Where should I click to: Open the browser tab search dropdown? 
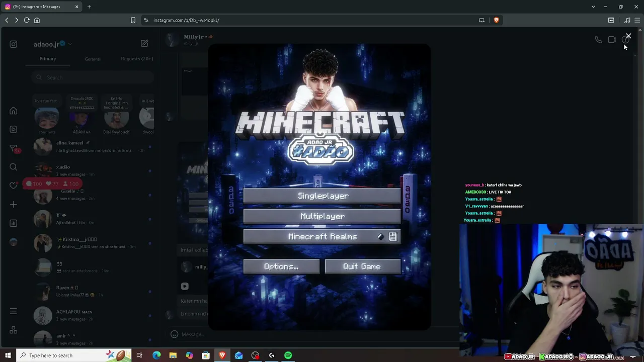(x=593, y=7)
